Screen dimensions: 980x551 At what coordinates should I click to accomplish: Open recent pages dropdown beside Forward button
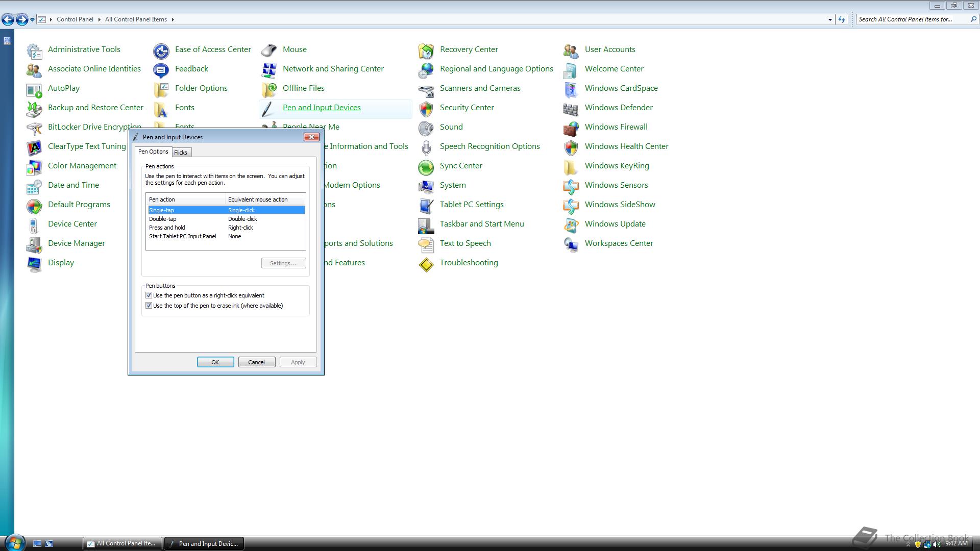tap(32, 19)
